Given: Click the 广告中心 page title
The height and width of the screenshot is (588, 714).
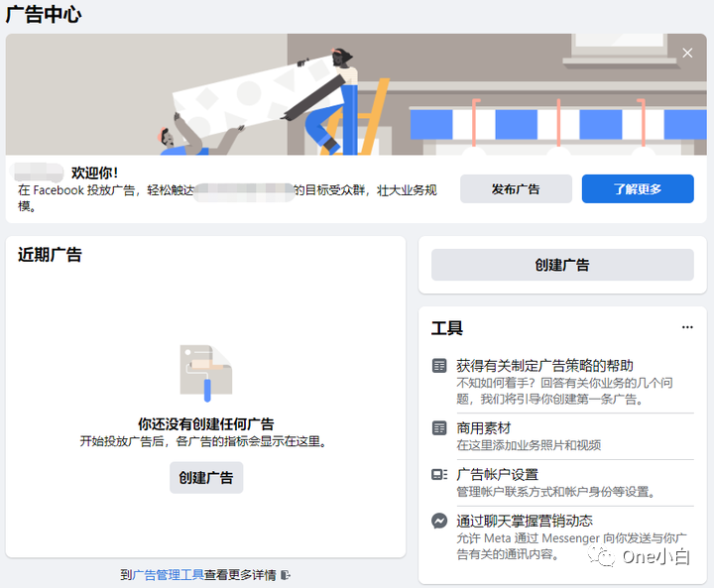Looking at the screenshot, I should tap(44, 14).
